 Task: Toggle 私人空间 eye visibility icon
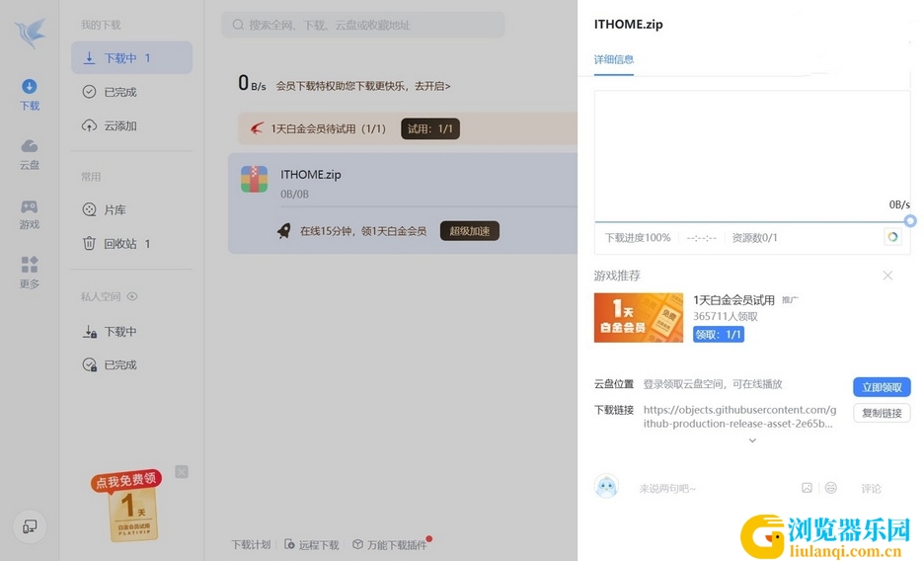pyautogui.click(x=132, y=296)
